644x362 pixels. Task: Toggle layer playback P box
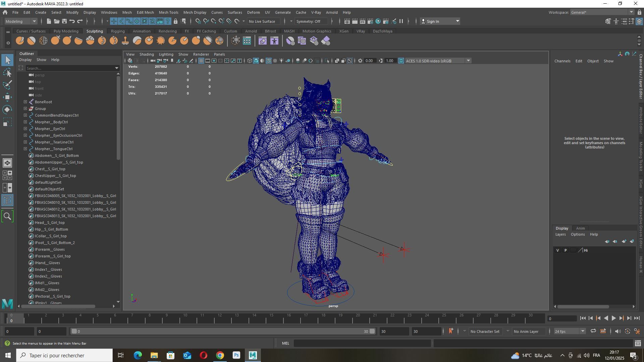pyautogui.click(x=566, y=250)
